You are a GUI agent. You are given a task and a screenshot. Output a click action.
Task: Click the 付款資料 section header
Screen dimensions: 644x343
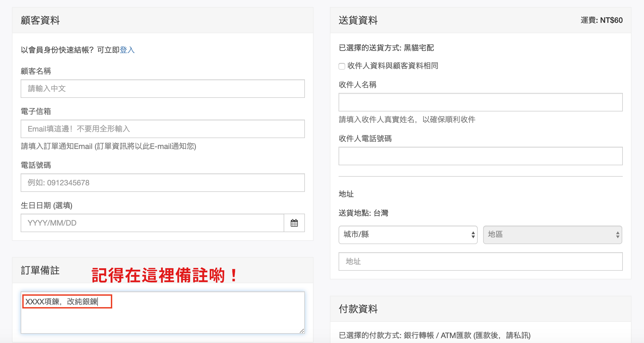(x=358, y=309)
